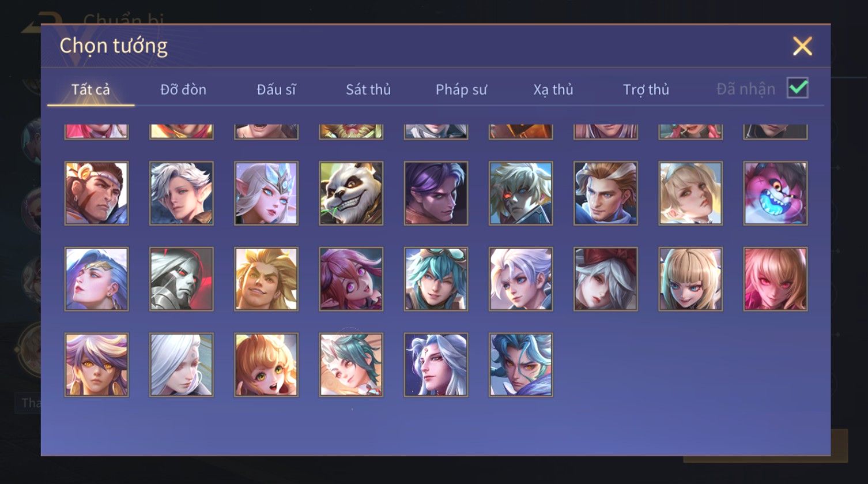Viewport: 868px width, 484px height.
Task: Choose the elf queen with crystal crown
Action: click(266, 193)
